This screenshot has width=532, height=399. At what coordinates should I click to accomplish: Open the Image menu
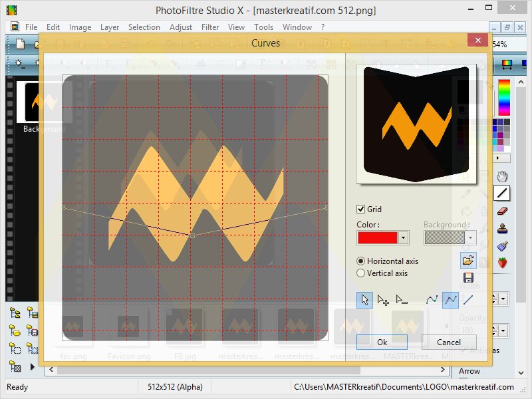(x=80, y=27)
